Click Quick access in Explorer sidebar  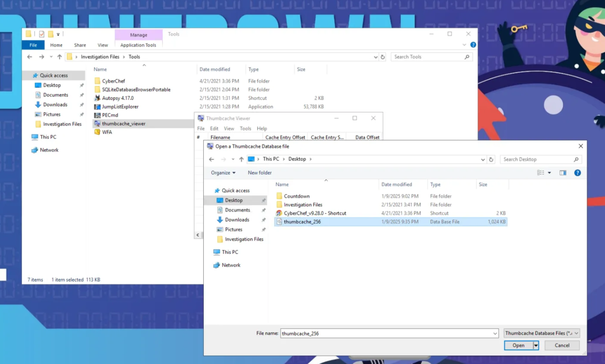[x=54, y=75]
